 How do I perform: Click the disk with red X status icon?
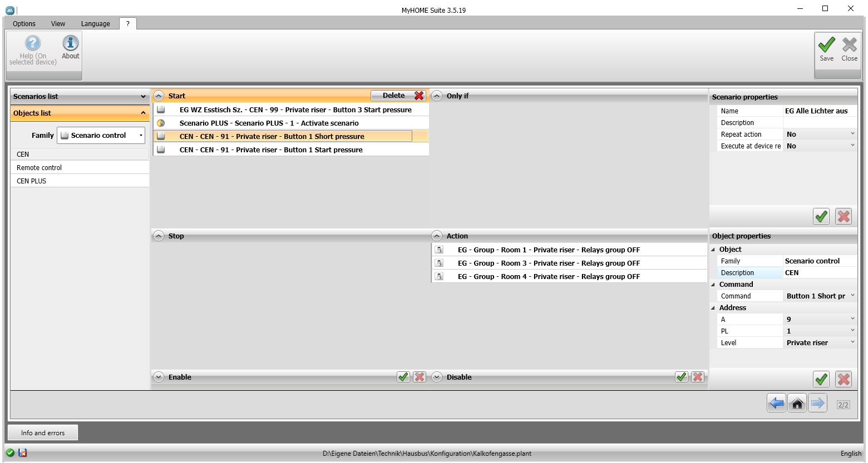click(x=23, y=453)
